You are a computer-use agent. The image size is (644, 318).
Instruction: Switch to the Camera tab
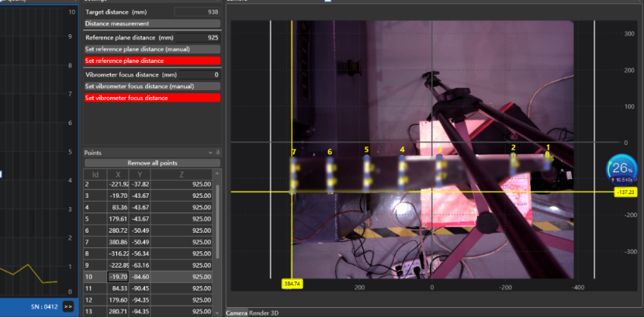pyautogui.click(x=236, y=313)
